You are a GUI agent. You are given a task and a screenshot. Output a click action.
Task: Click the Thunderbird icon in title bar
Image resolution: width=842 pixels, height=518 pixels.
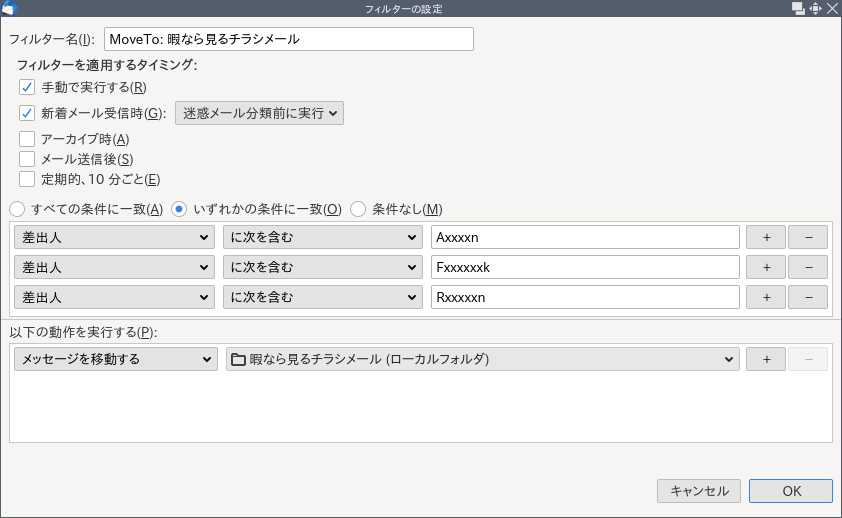click(10, 9)
